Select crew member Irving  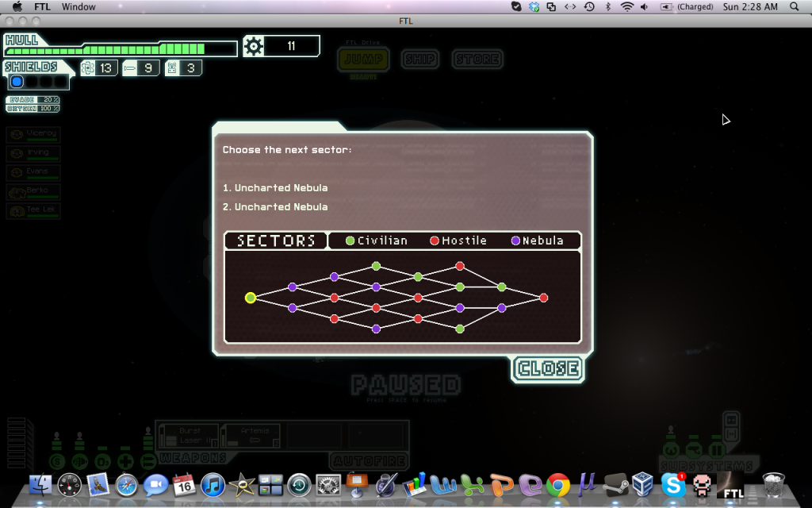point(33,153)
